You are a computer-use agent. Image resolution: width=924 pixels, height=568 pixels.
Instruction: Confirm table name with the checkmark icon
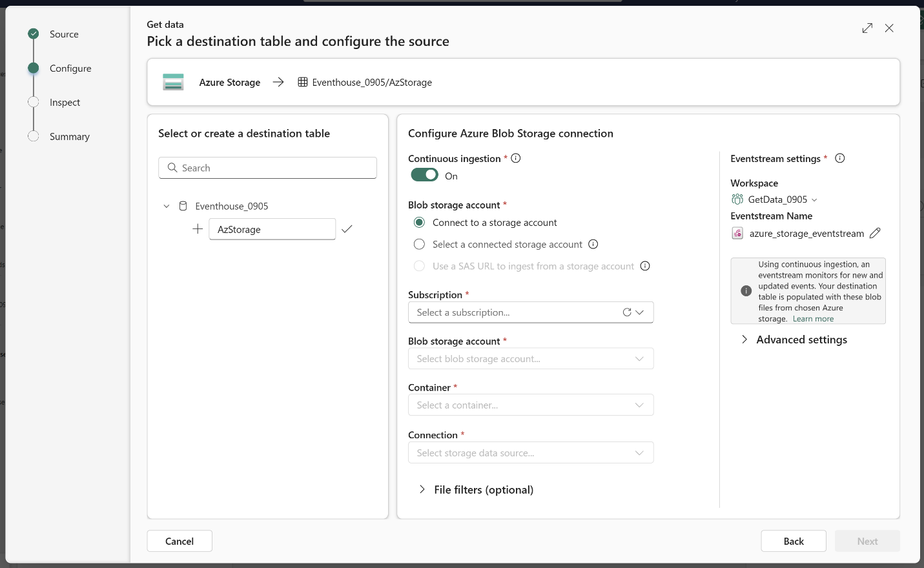(347, 229)
